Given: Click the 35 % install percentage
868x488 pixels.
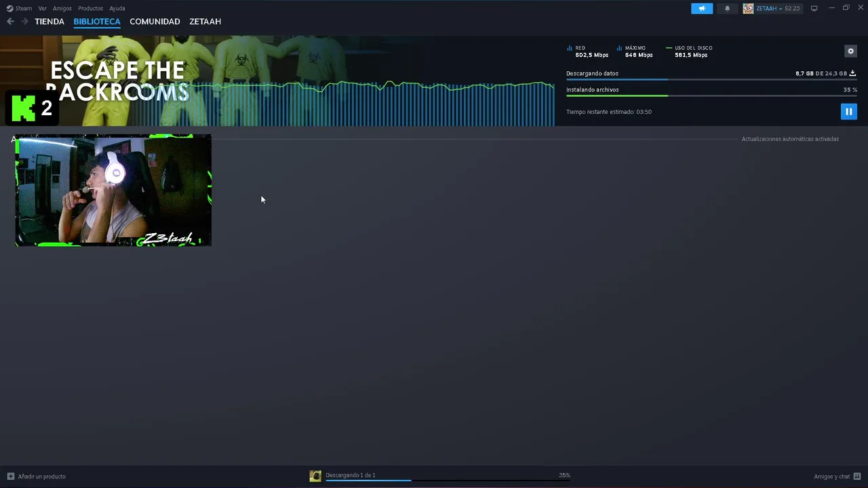Looking at the screenshot, I should click(x=850, y=89).
